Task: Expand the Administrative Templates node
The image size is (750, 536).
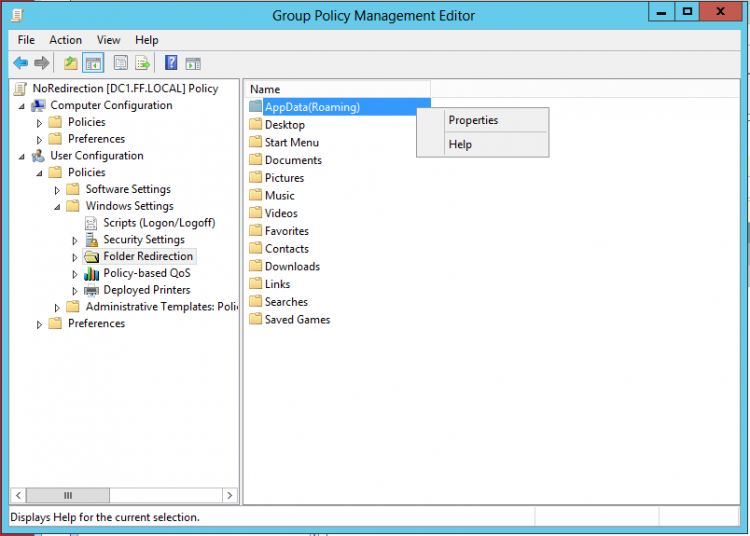Action: [57, 308]
